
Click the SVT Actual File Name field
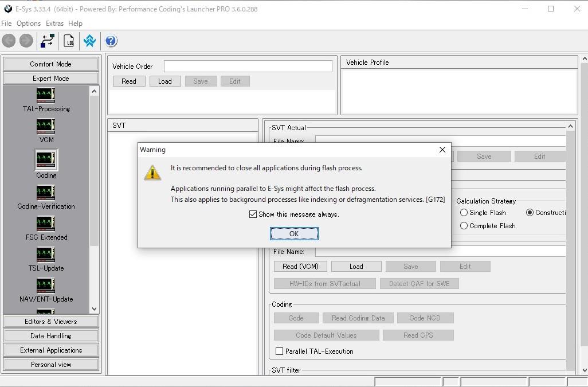tap(440, 140)
